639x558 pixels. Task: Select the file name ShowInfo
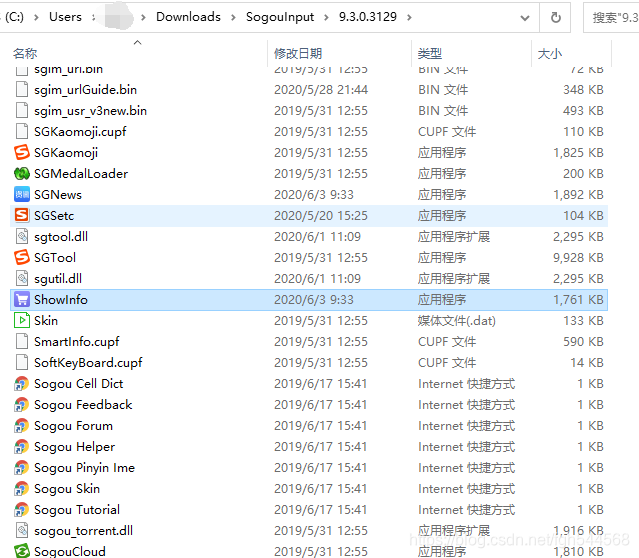(61, 300)
